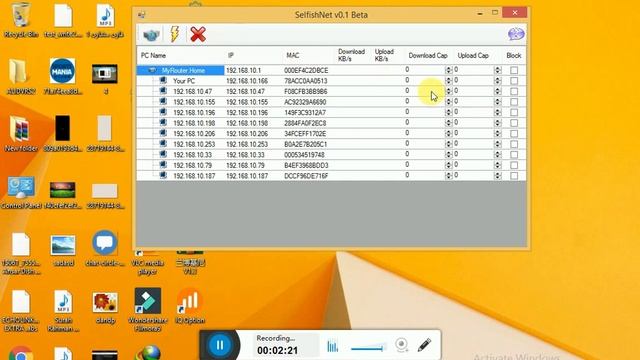Click Upload Cap spinner for Your PC
Screen dimensions: 640x360
[498, 81]
